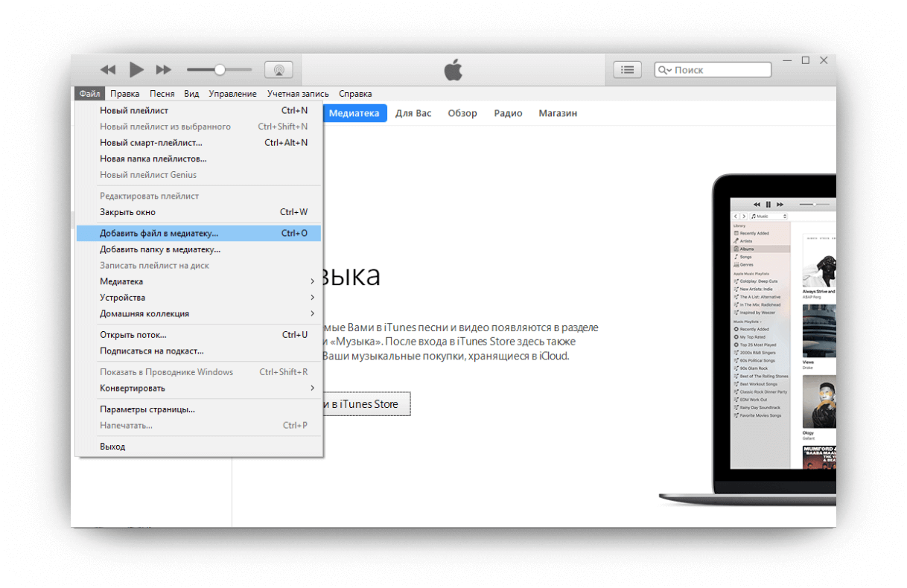Close the open Файл menu
This screenshot has height=588, width=907.
click(x=89, y=94)
